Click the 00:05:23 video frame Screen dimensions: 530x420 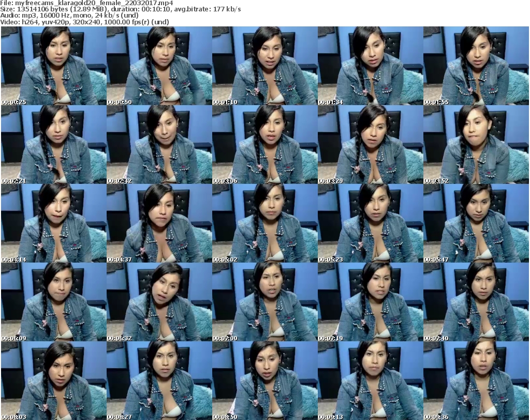[370, 223]
